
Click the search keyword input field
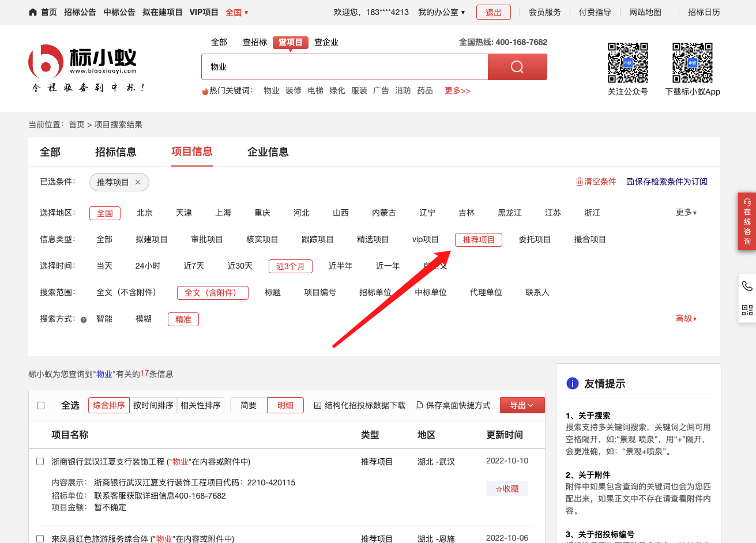click(344, 67)
